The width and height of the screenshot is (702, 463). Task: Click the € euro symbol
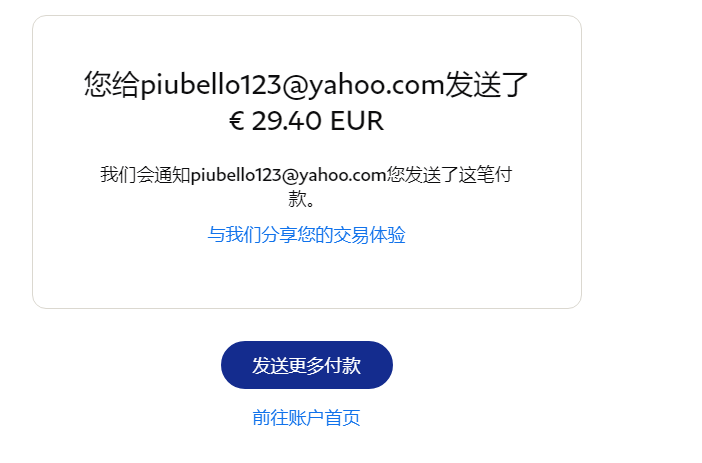236,121
